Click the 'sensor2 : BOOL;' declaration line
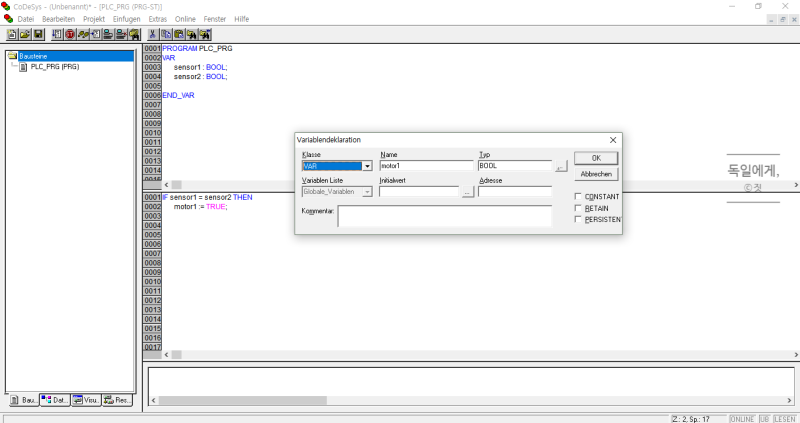Screen dimensions: 800x423 click(x=201, y=77)
